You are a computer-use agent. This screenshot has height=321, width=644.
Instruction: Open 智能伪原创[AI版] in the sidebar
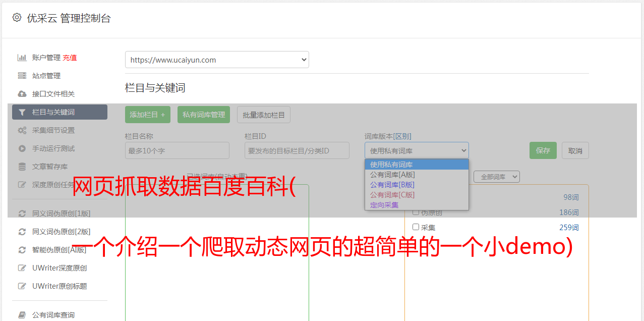click(x=60, y=250)
